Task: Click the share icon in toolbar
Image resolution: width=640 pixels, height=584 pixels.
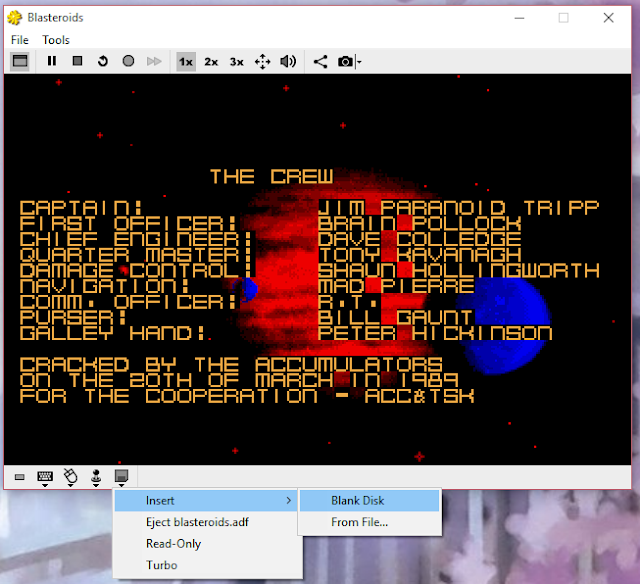Action: [x=320, y=62]
